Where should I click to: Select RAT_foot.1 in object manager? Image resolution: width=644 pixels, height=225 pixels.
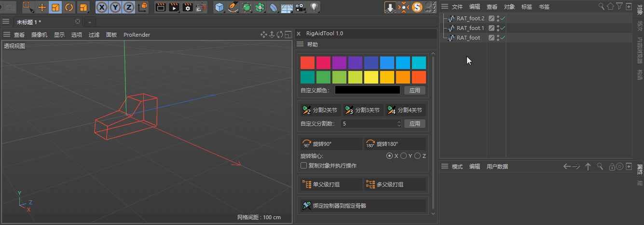click(x=470, y=28)
